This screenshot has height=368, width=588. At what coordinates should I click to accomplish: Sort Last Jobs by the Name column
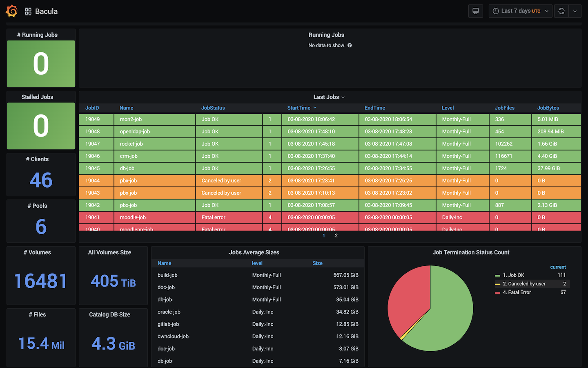pyautogui.click(x=127, y=108)
